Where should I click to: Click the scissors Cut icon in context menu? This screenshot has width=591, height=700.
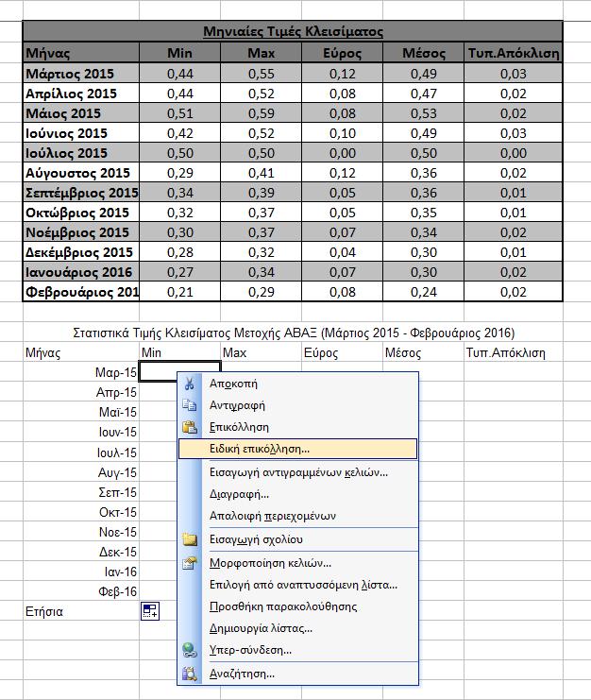click(x=189, y=384)
